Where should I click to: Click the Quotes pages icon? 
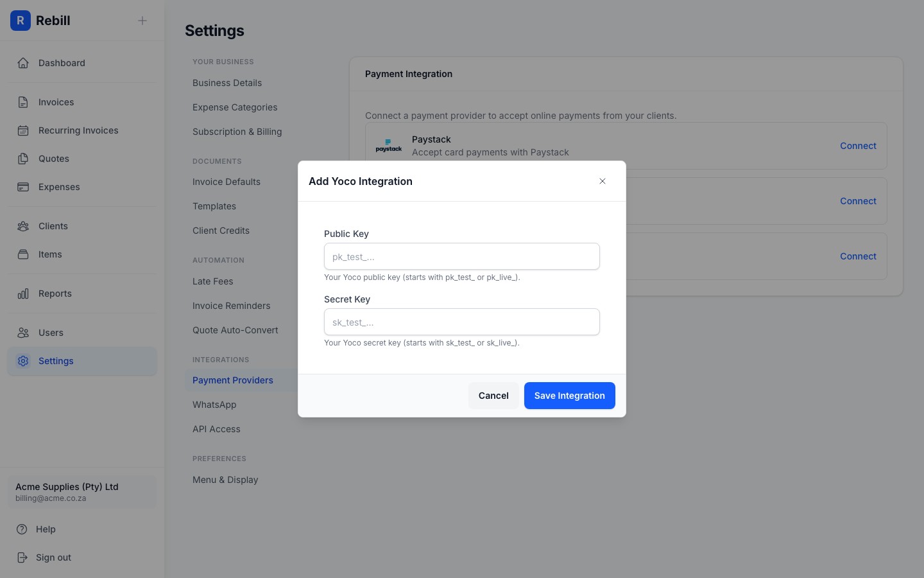point(23,159)
